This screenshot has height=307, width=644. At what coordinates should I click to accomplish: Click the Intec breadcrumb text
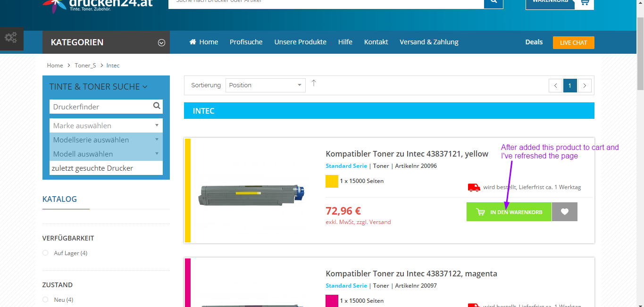click(x=113, y=66)
